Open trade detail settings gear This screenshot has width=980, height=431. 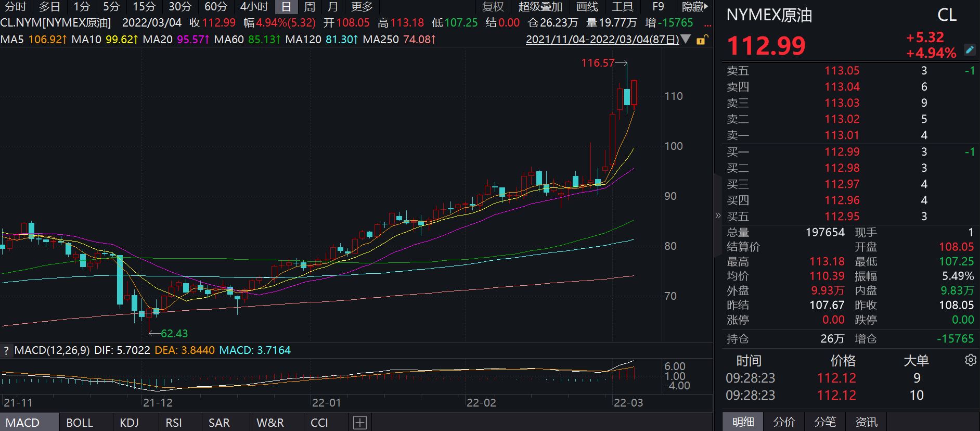coord(970,360)
